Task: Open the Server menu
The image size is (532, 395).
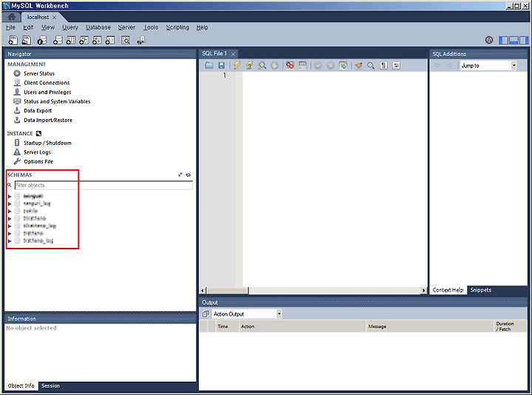Action: point(126,27)
